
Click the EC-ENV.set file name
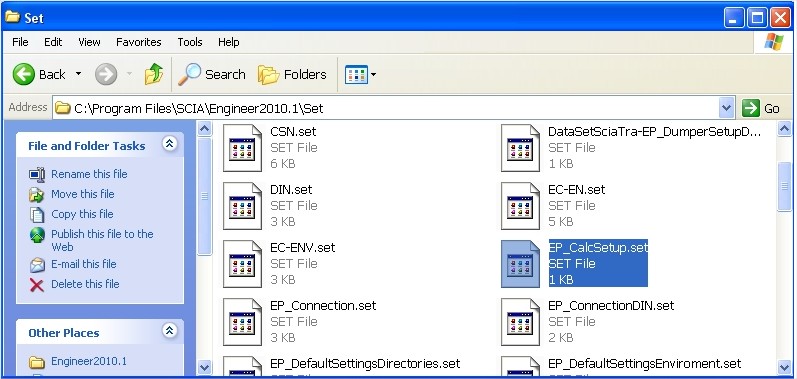tap(303, 247)
